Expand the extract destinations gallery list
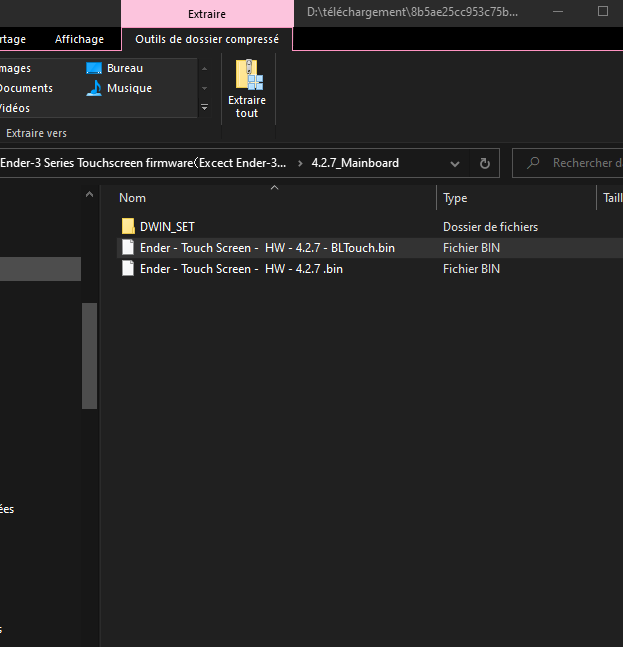Screen dimensions: 623x647 (x=204, y=107)
